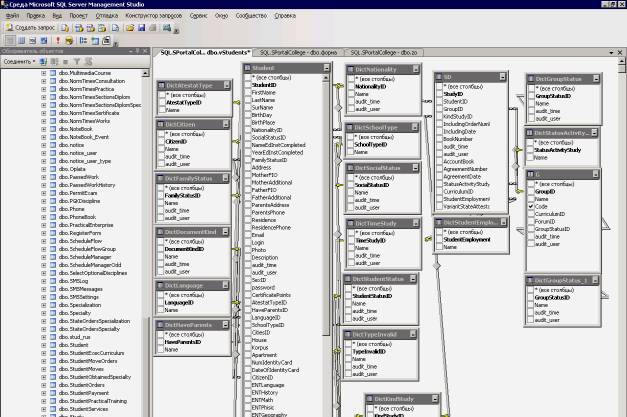
Task: Click the filter funnel icon in Object Explorer
Action: pos(76,61)
